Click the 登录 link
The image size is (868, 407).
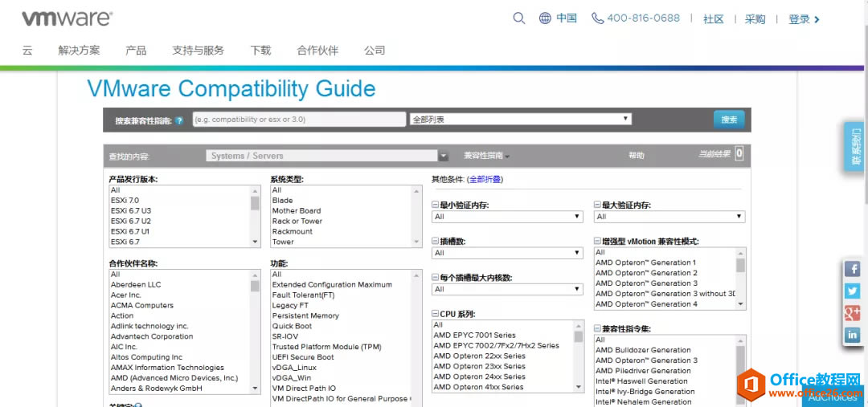pos(804,18)
